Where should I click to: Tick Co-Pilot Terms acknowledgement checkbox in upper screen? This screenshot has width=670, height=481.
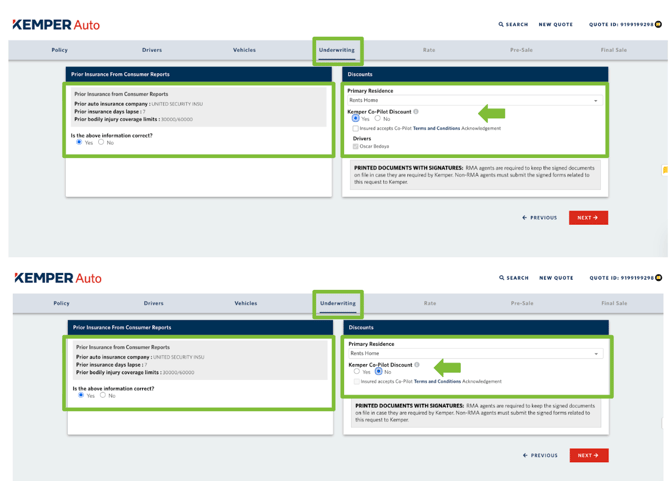[355, 128]
